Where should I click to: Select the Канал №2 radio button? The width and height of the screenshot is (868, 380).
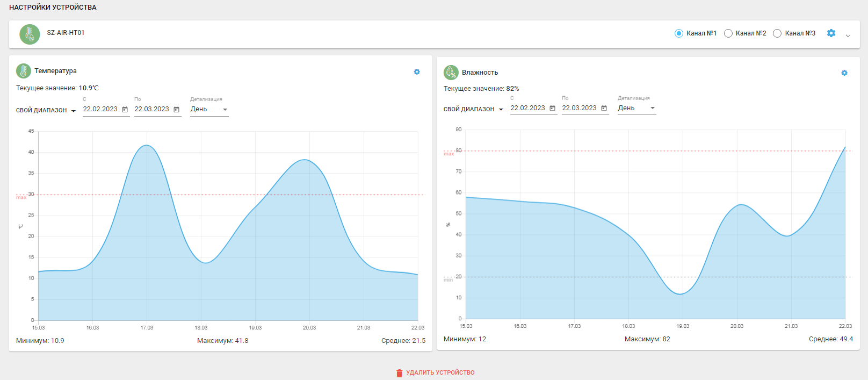pyautogui.click(x=728, y=33)
